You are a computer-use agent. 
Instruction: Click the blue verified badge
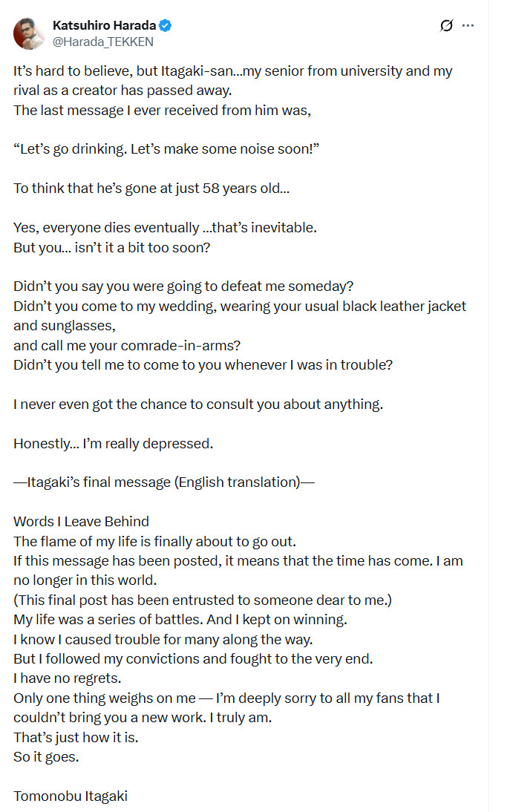165,26
